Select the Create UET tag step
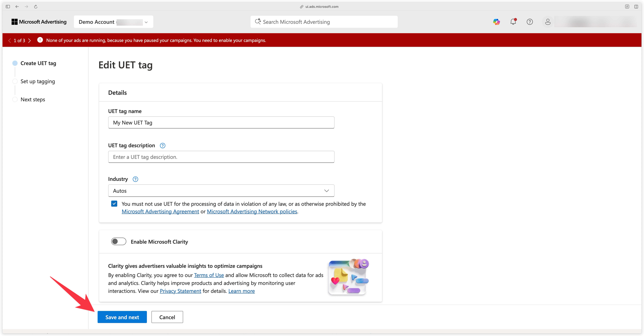The image size is (644, 336). (x=15, y=63)
